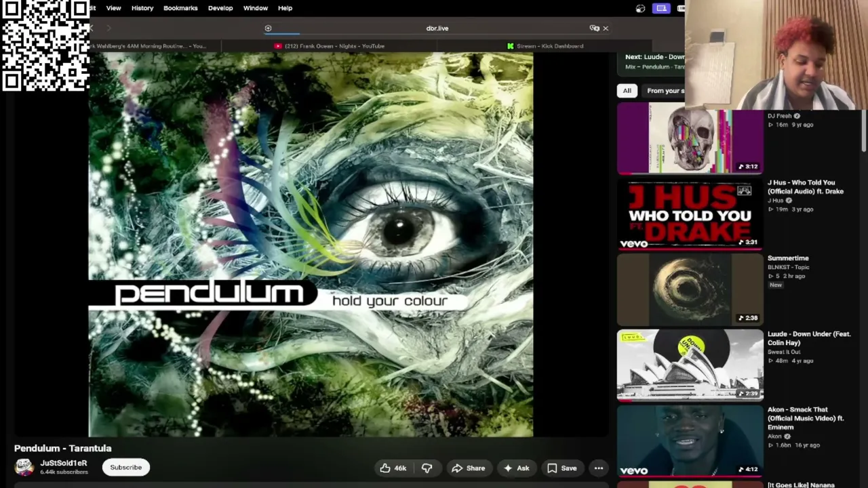Save the video to a playlist

pyautogui.click(x=561, y=468)
